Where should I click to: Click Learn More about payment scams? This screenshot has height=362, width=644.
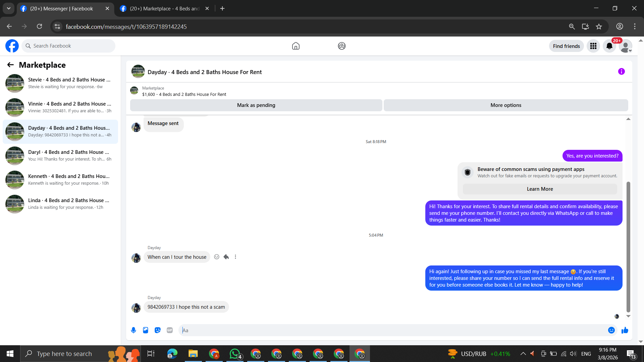(540, 189)
